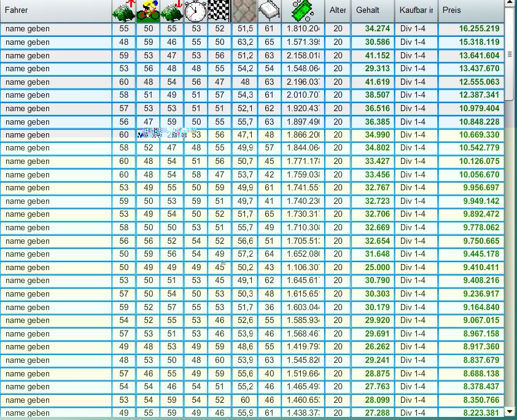Viewport: 517px width, 420px height.
Task: Click the price cell 9.410.411
Action: click(471, 268)
